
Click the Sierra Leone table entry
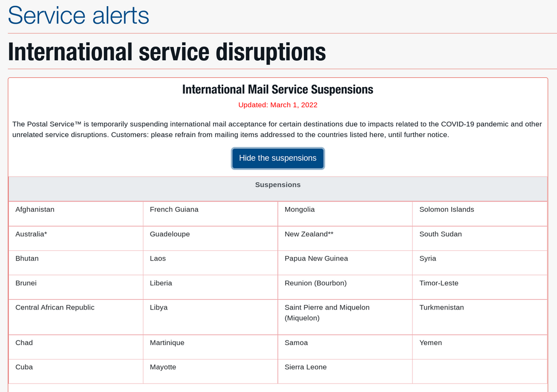point(306,367)
